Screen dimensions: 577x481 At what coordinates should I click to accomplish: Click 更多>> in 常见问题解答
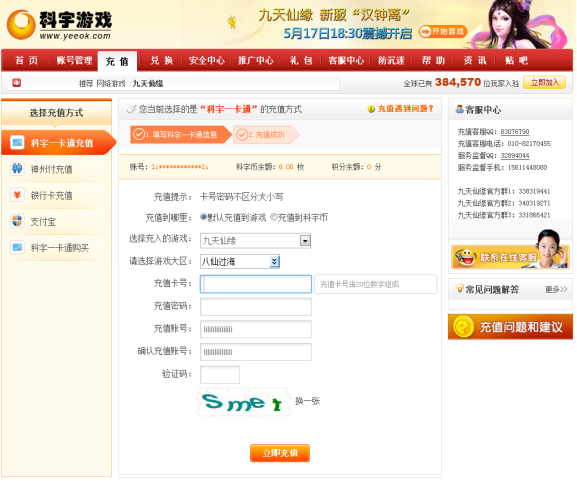556,289
